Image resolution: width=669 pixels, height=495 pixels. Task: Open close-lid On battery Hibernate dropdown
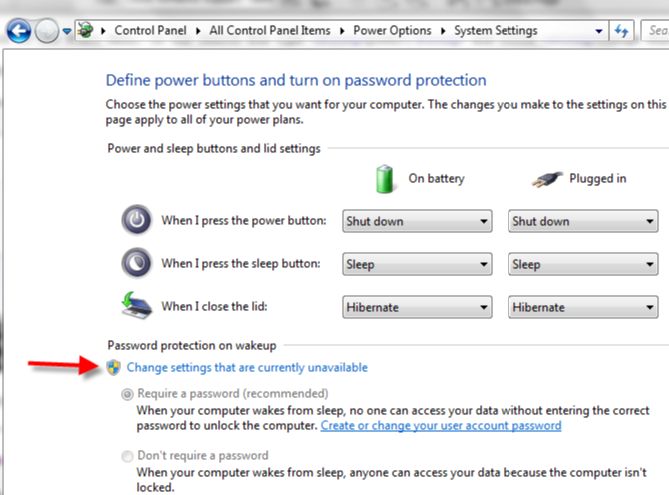pos(417,307)
